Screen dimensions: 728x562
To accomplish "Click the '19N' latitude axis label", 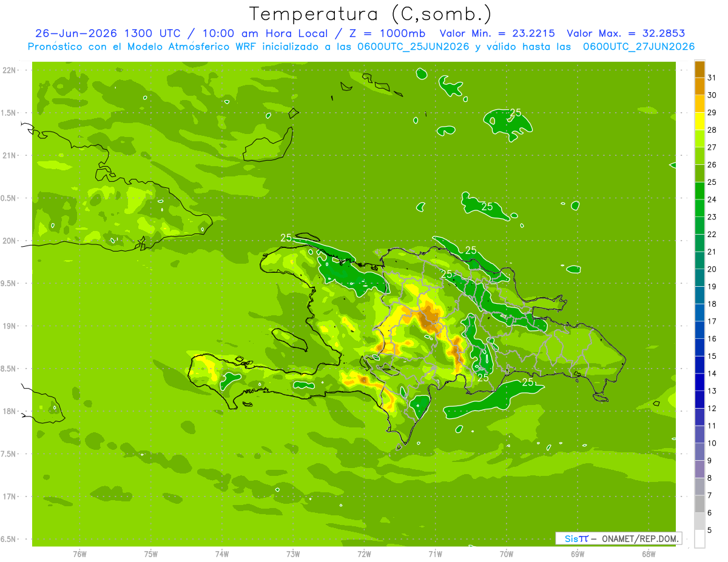I will click(9, 326).
